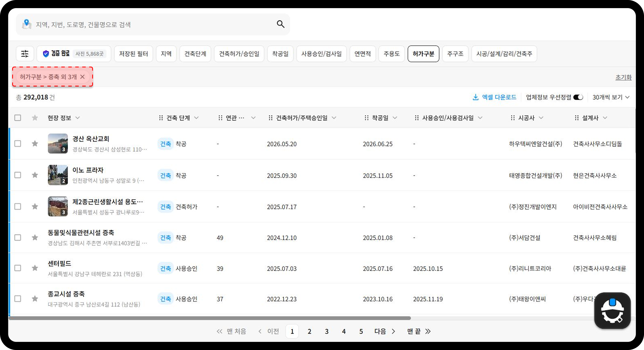Remove the 허가구분 filter chip with X
The height and width of the screenshot is (350, 644).
click(82, 77)
